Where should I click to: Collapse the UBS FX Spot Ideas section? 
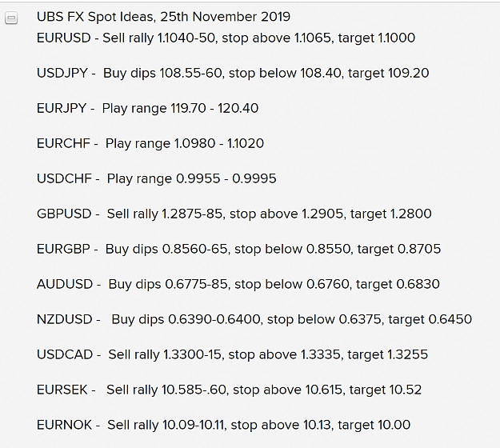point(11,18)
